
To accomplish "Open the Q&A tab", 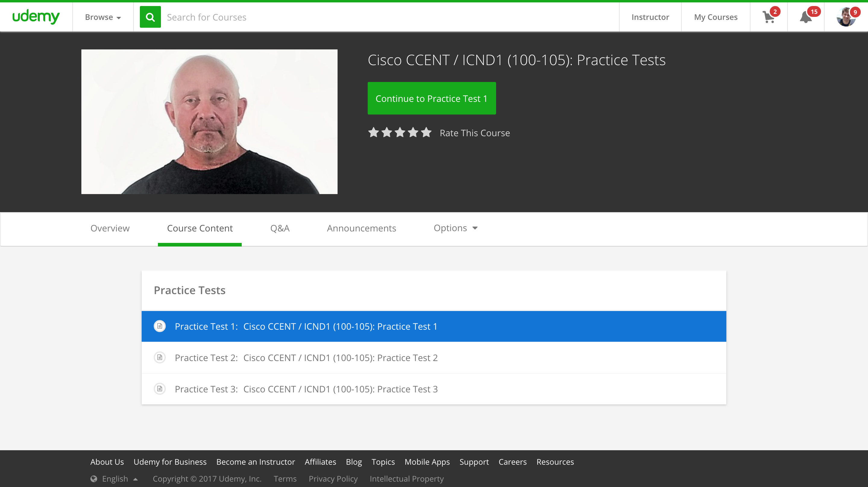I will (x=280, y=228).
